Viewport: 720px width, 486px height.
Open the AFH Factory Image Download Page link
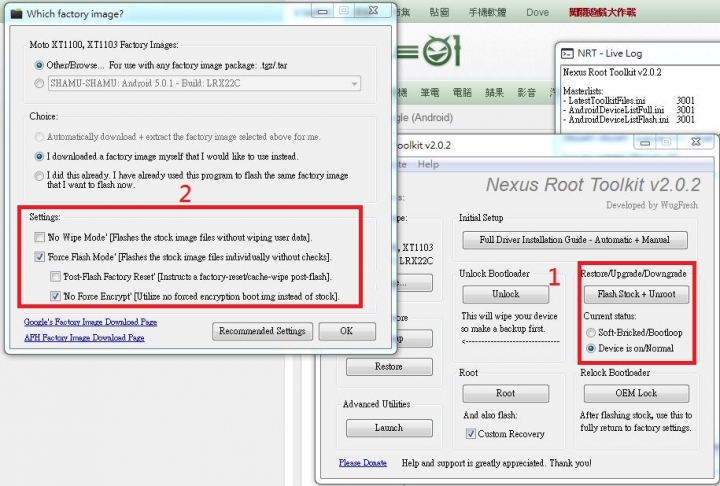[84, 338]
